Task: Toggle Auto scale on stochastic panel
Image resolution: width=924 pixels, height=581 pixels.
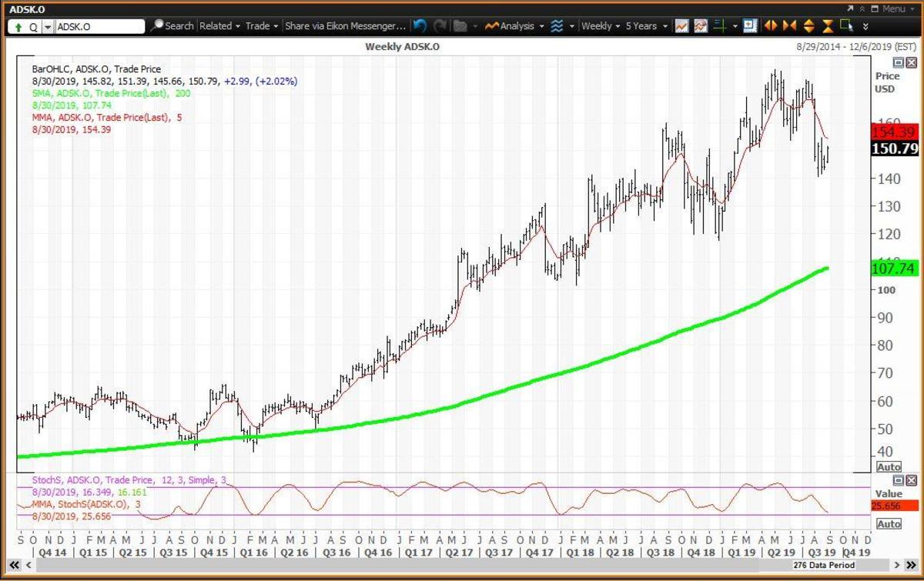Action: click(889, 524)
